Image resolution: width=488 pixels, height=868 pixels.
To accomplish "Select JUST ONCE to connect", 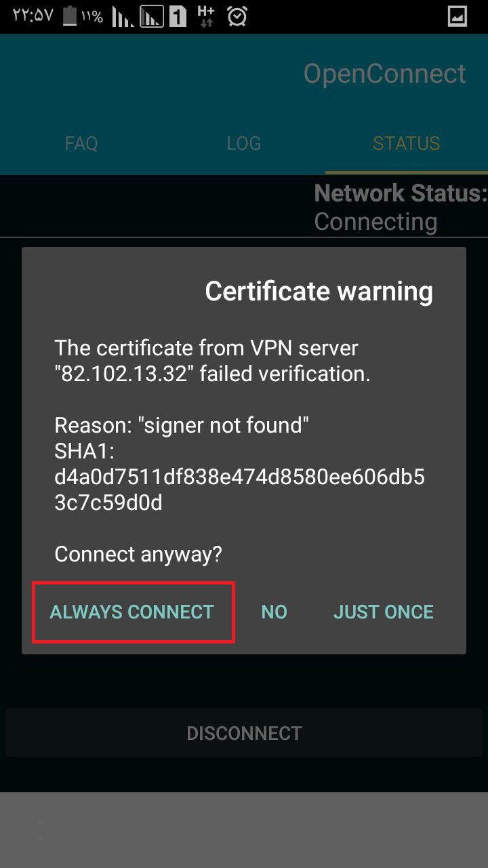I will click(x=384, y=612).
